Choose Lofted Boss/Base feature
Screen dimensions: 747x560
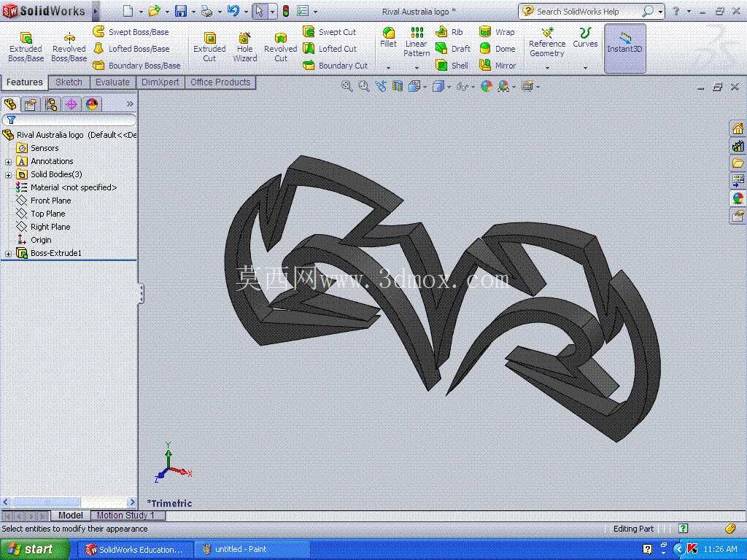pyautogui.click(x=131, y=49)
